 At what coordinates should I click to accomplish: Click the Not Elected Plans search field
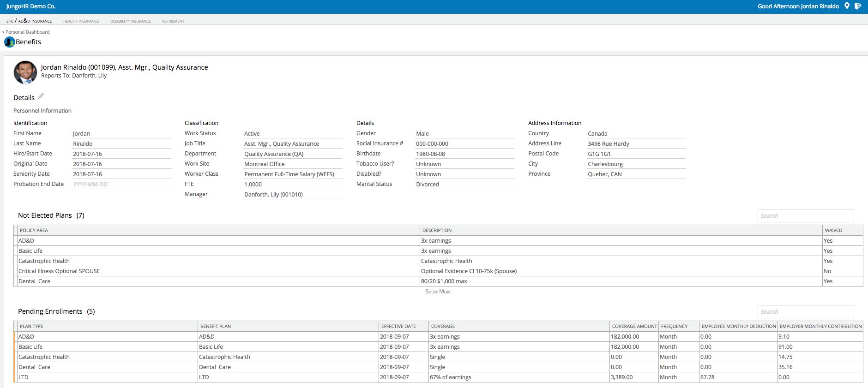click(805, 215)
